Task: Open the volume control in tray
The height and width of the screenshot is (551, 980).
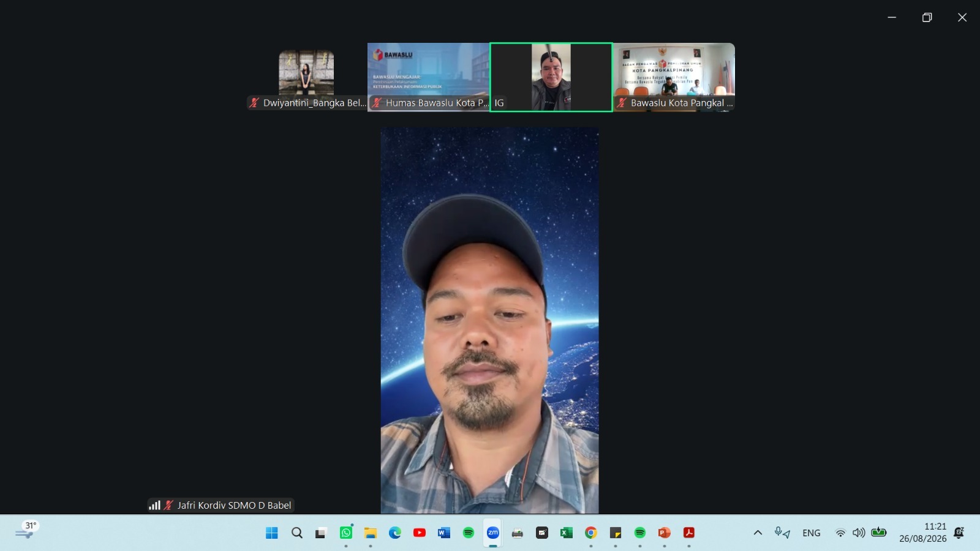Action: 859,533
